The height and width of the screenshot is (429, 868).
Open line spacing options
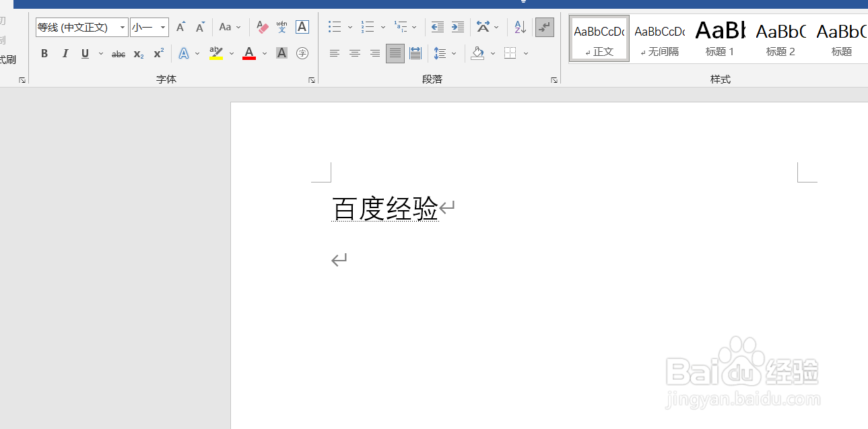pyautogui.click(x=444, y=53)
